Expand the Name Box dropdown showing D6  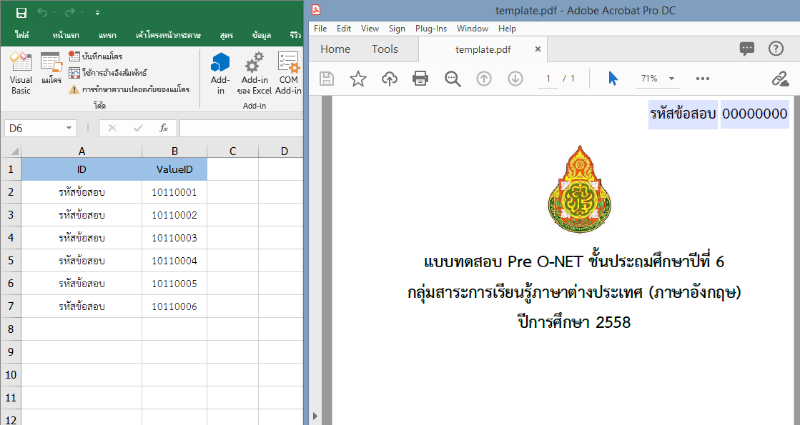69,128
